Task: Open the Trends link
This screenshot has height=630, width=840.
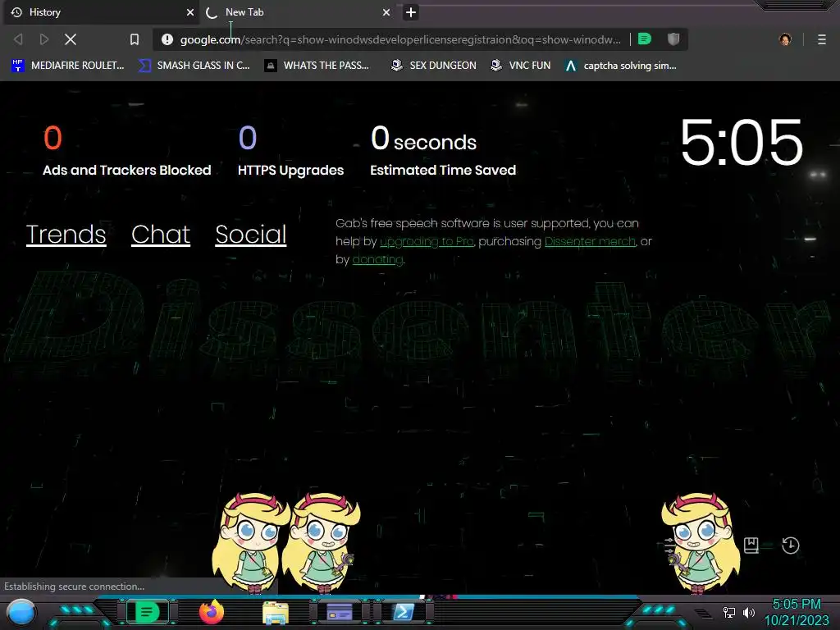Action: [x=66, y=234]
